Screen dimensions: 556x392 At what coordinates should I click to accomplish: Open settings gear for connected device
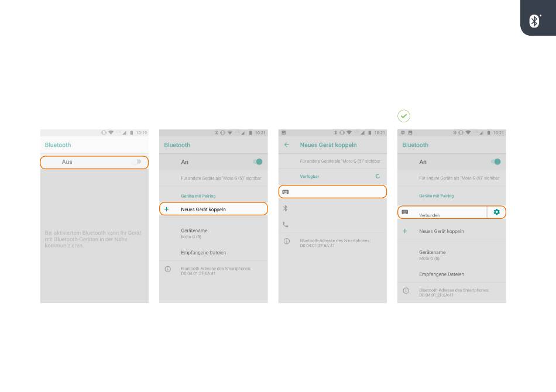point(496,212)
